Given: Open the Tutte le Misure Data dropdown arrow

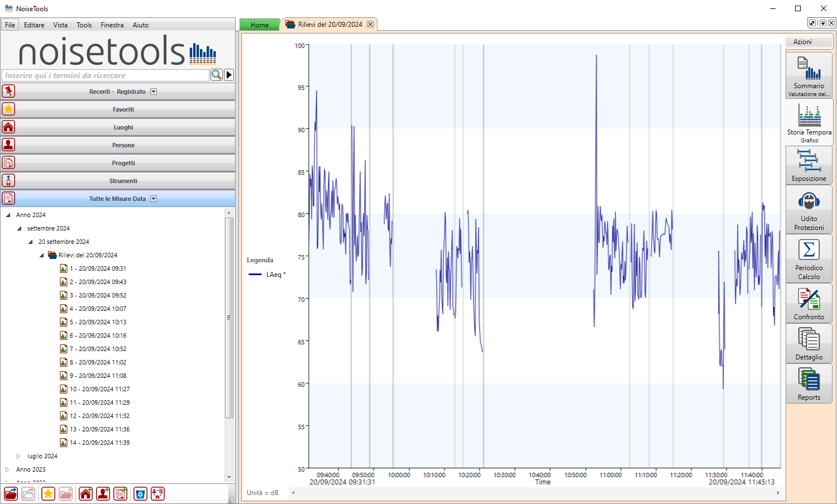Looking at the screenshot, I should click(154, 199).
